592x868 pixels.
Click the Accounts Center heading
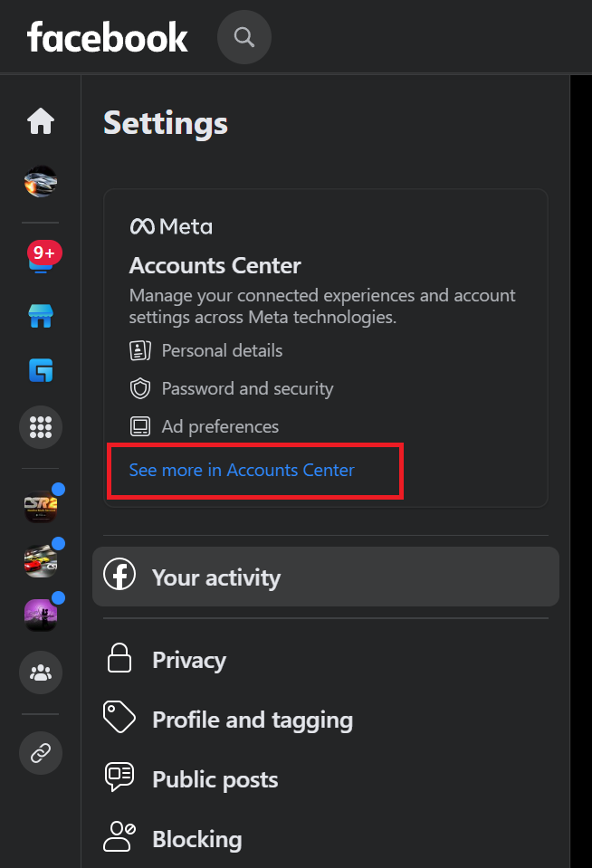coord(215,266)
